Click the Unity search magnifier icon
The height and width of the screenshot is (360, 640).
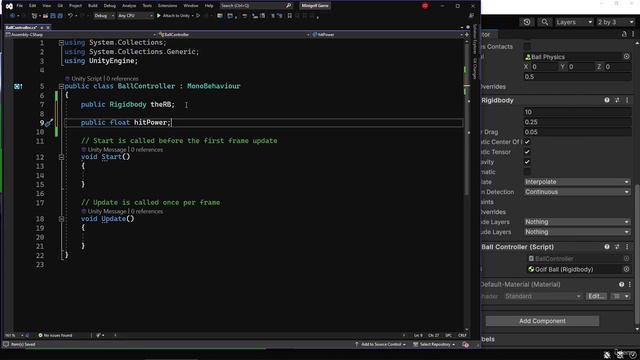click(x=544, y=22)
